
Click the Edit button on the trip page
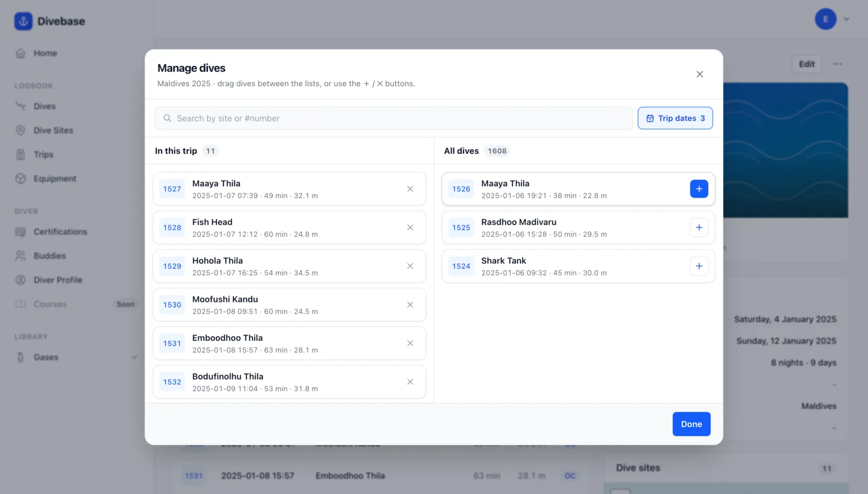pos(807,64)
